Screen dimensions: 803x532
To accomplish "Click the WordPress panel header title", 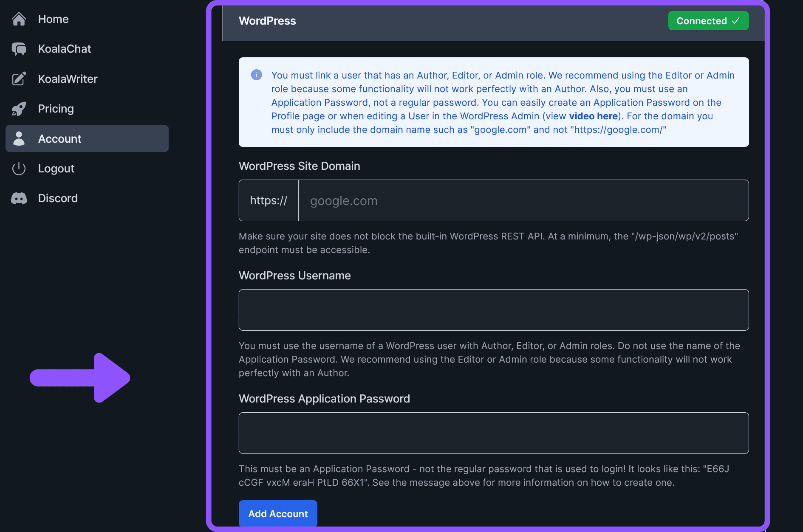I will click(267, 21).
